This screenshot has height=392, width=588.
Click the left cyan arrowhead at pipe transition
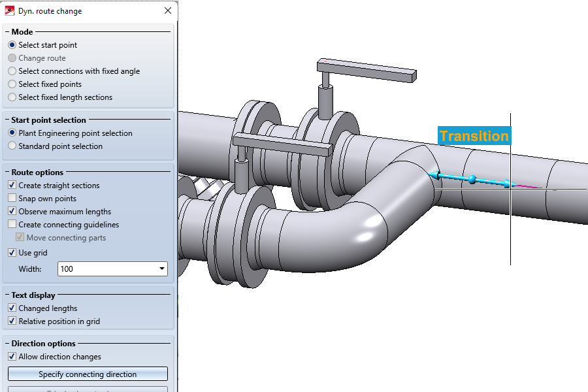[434, 175]
